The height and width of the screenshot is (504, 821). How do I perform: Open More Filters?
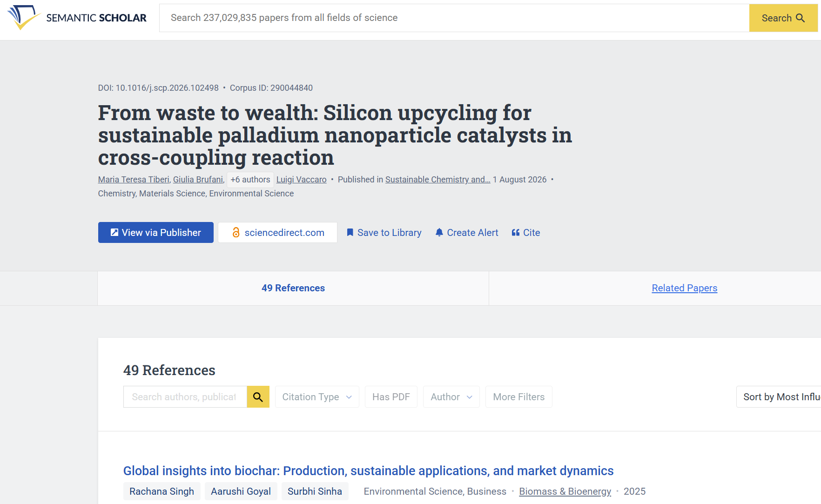519,397
